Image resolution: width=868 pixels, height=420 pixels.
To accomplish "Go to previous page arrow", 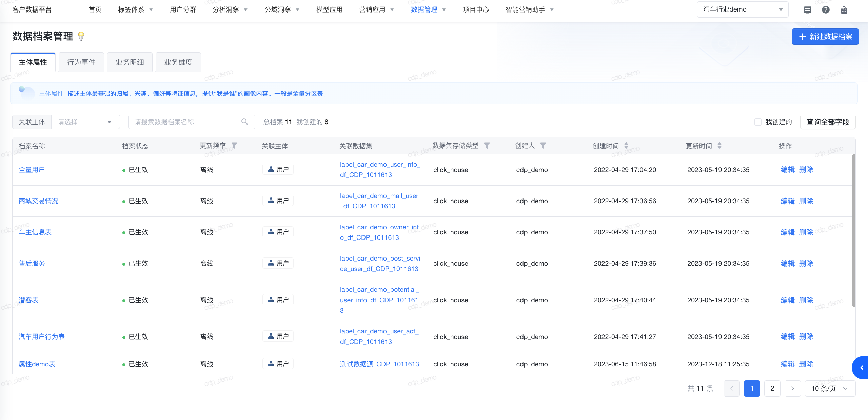I will 732,388.
